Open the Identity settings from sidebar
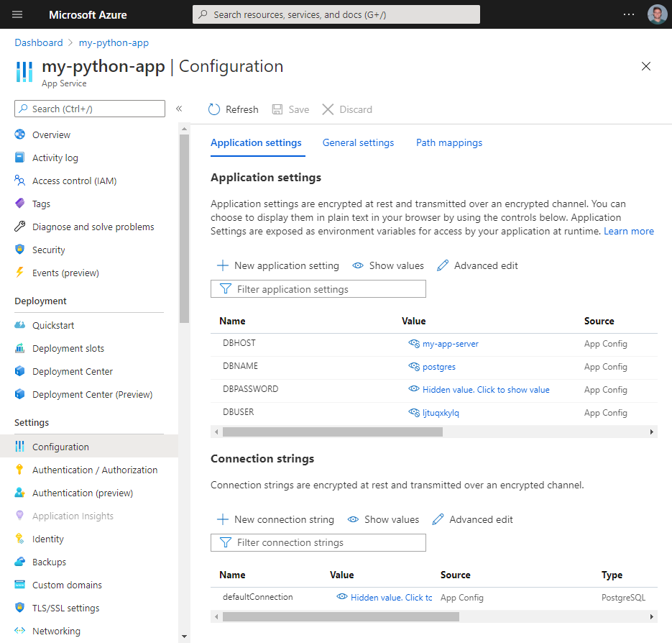Viewport: 672px width, 643px height. click(x=47, y=539)
